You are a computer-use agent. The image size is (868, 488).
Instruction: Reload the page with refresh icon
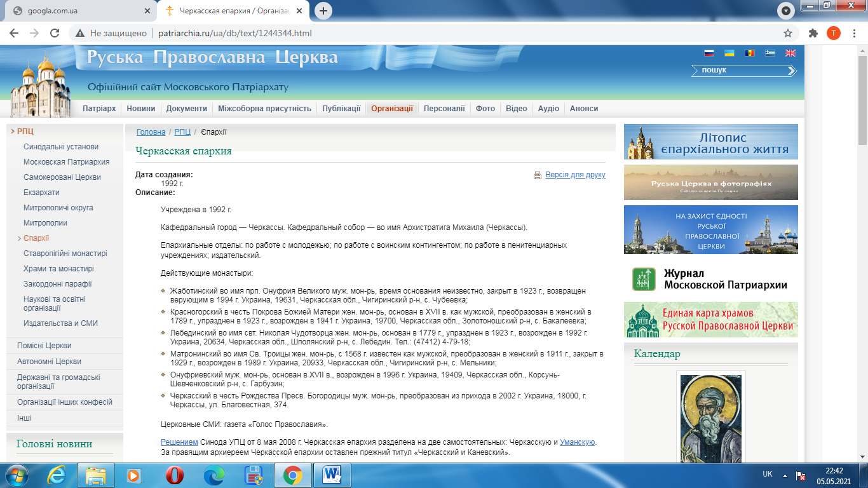pyautogui.click(x=55, y=33)
